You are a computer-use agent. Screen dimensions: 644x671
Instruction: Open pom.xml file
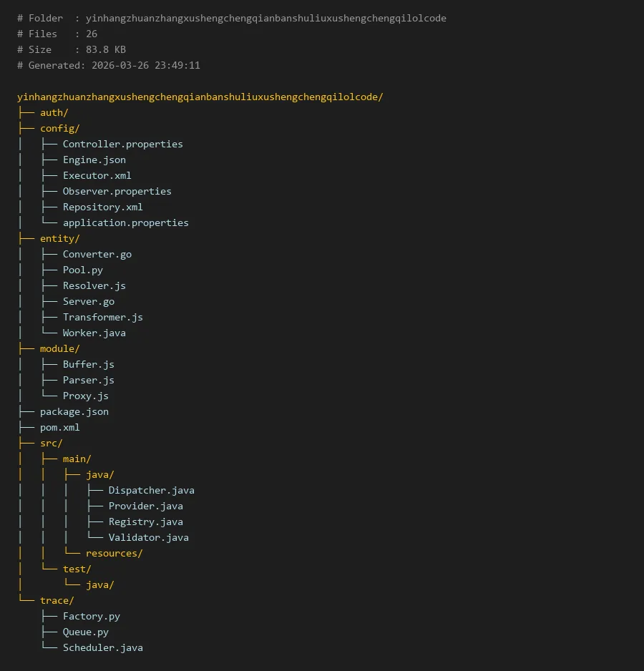click(59, 427)
